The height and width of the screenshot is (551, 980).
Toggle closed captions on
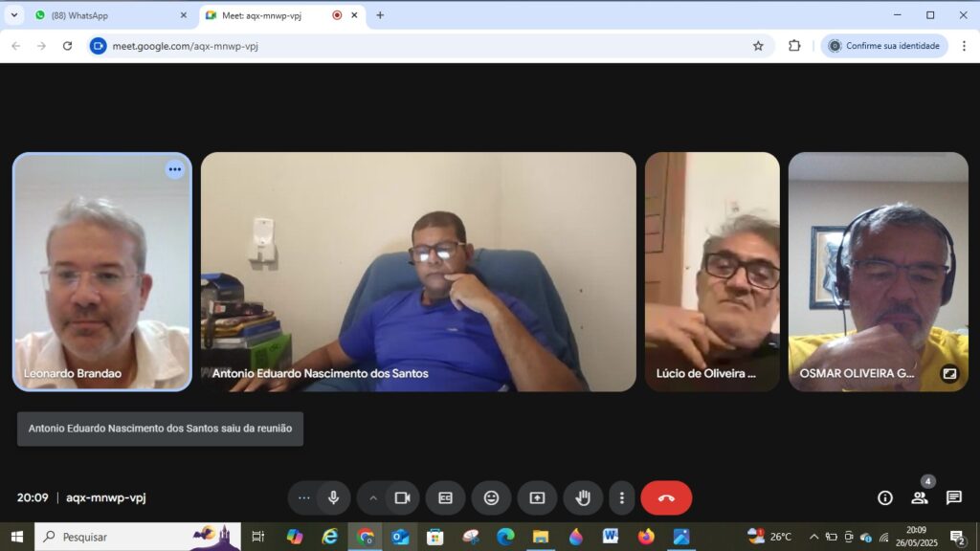pyautogui.click(x=445, y=497)
